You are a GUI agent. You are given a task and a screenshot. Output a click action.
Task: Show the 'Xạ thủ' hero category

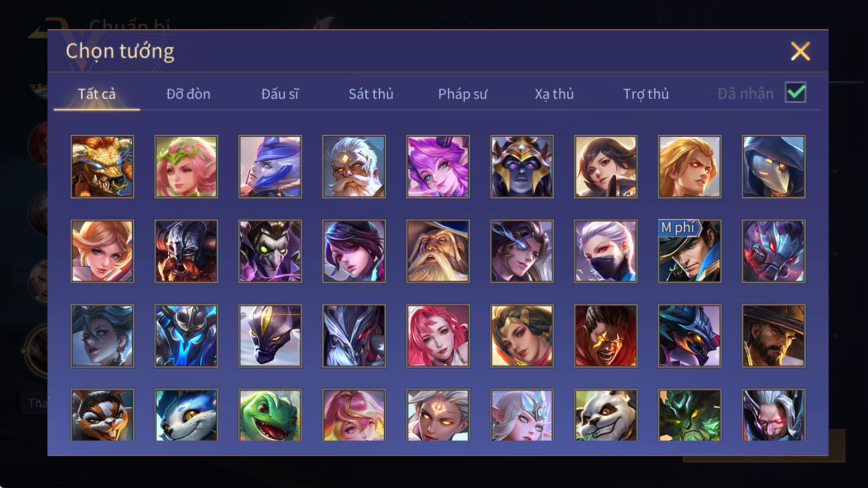[x=554, y=94]
